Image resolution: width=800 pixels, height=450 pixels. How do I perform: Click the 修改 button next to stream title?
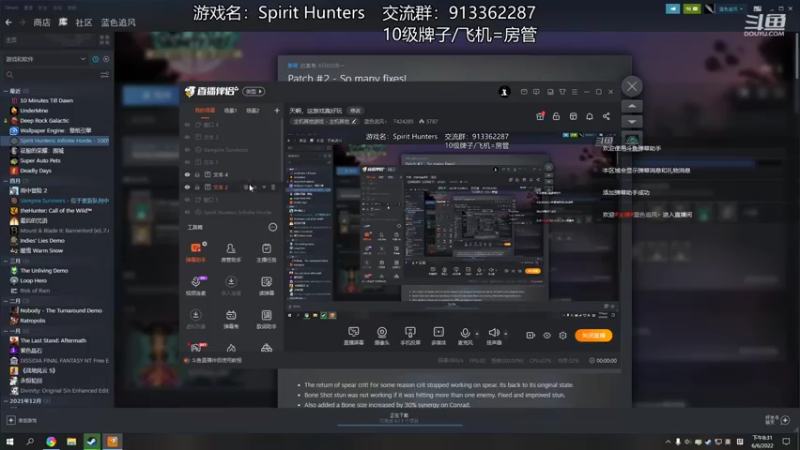pos(355,110)
